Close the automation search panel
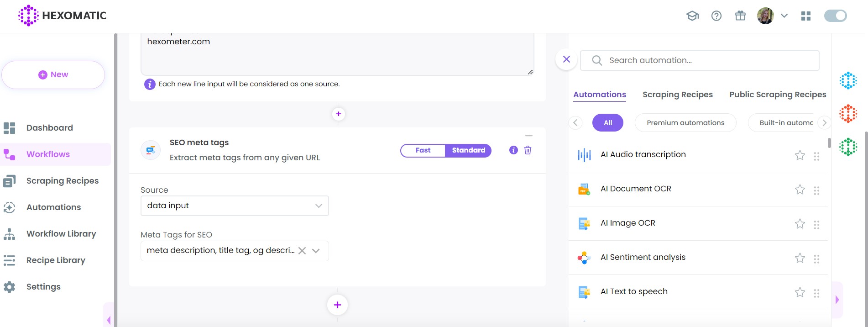This screenshot has height=327, width=868. coord(566,59)
